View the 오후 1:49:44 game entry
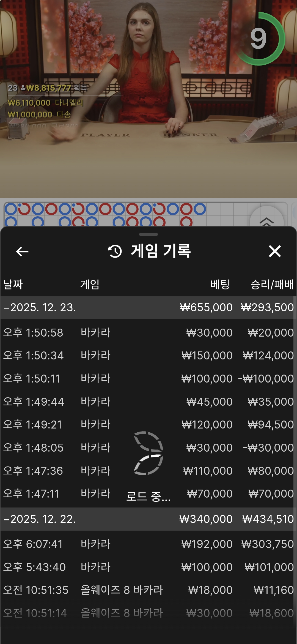Image resolution: width=297 pixels, height=644 pixels. coord(148,402)
